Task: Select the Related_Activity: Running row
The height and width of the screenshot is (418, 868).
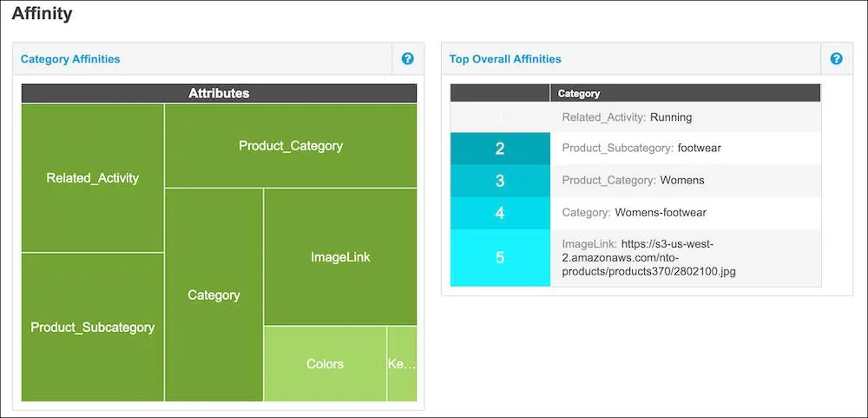Action: (635, 117)
